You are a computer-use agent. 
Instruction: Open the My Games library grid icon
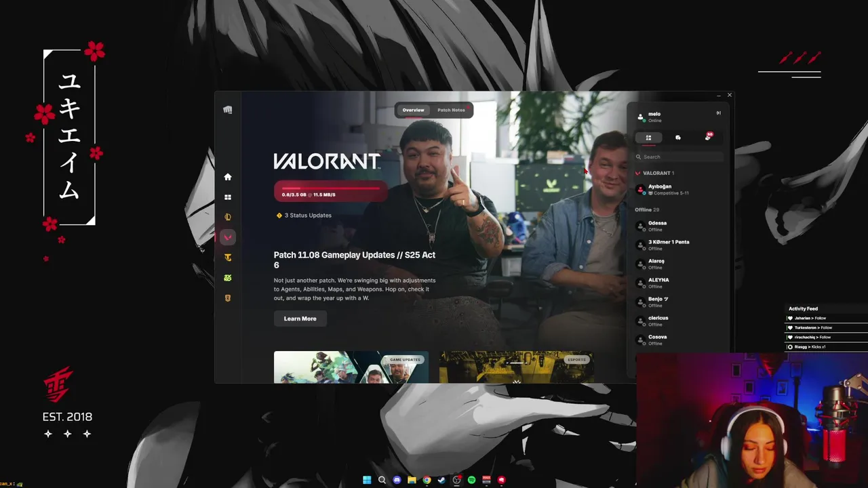tap(228, 197)
